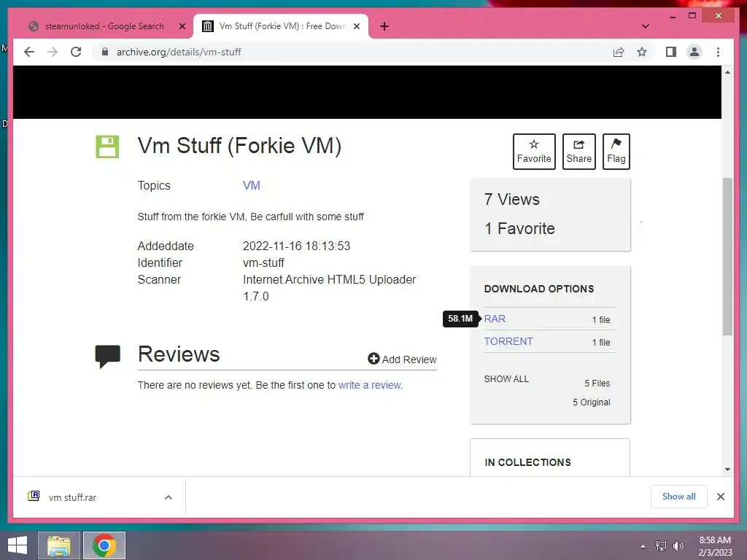Expand the vm stuff.rar download options chevron
The width and height of the screenshot is (747, 560).
pos(169,497)
